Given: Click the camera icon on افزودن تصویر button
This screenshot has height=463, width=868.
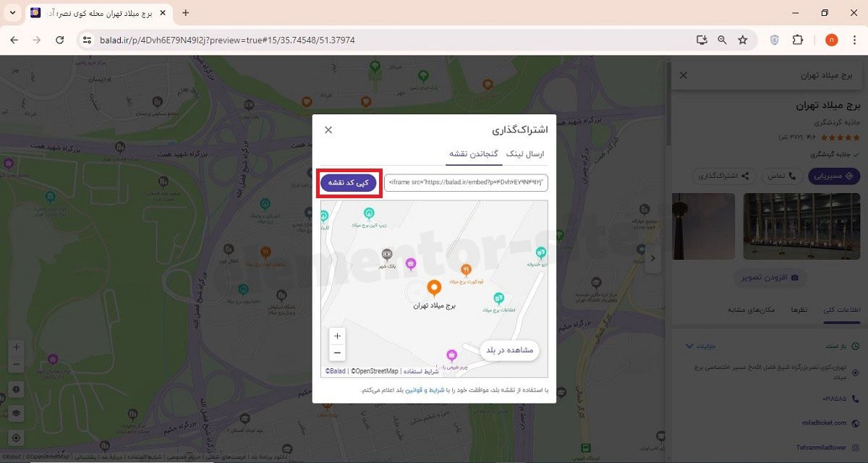Looking at the screenshot, I should click(794, 277).
